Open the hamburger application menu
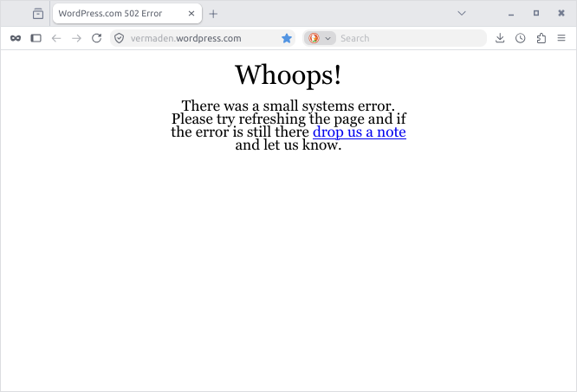Viewport: 577px width, 392px height. [x=561, y=38]
